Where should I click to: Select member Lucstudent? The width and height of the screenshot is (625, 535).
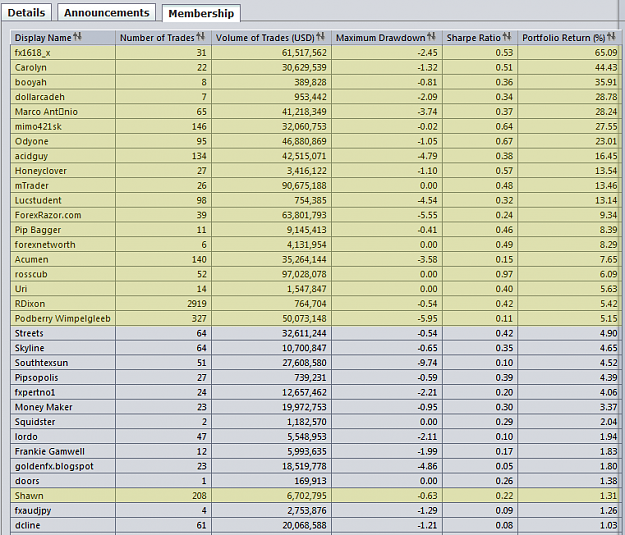(x=38, y=200)
